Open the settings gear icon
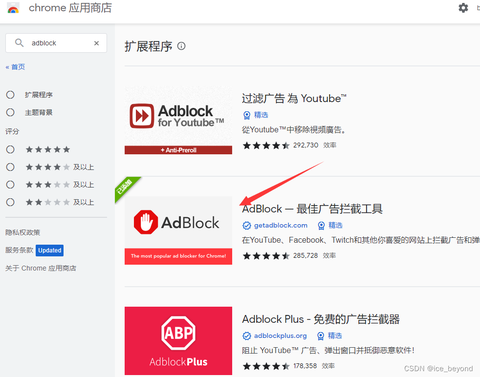 coord(463,8)
